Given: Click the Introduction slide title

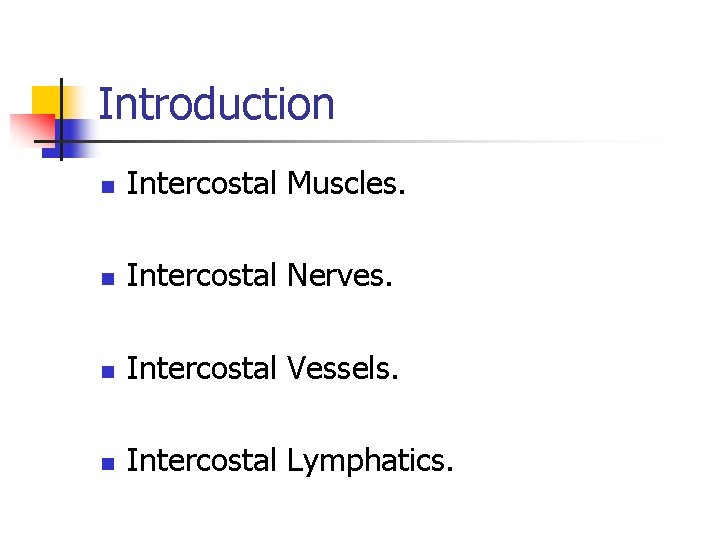Looking at the screenshot, I should pyautogui.click(x=216, y=104).
